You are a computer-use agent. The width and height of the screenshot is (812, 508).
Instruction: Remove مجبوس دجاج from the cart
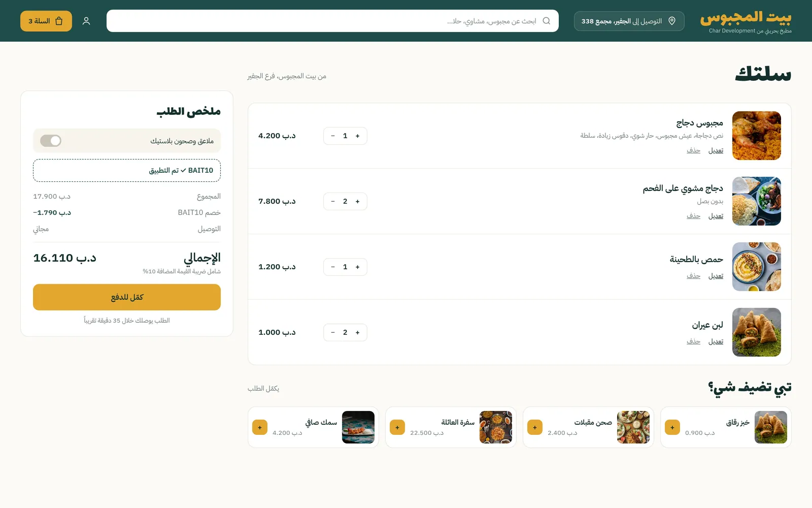point(693,150)
